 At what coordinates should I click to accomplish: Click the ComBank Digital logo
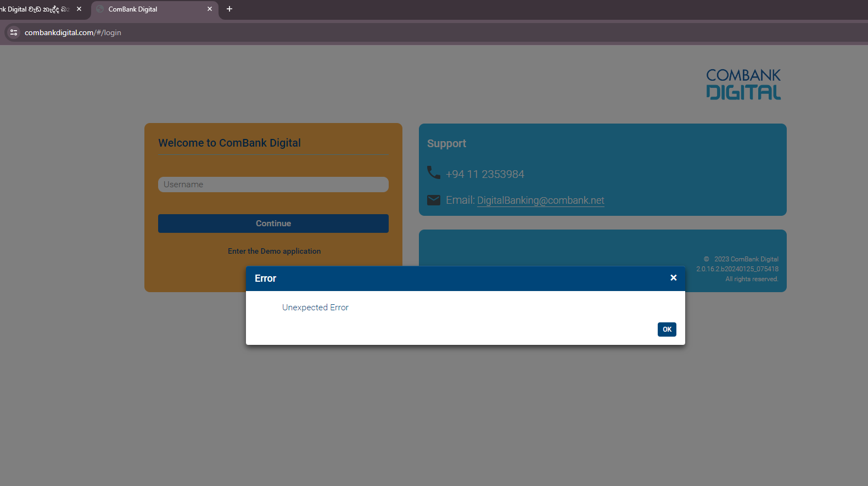(x=743, y=84)
